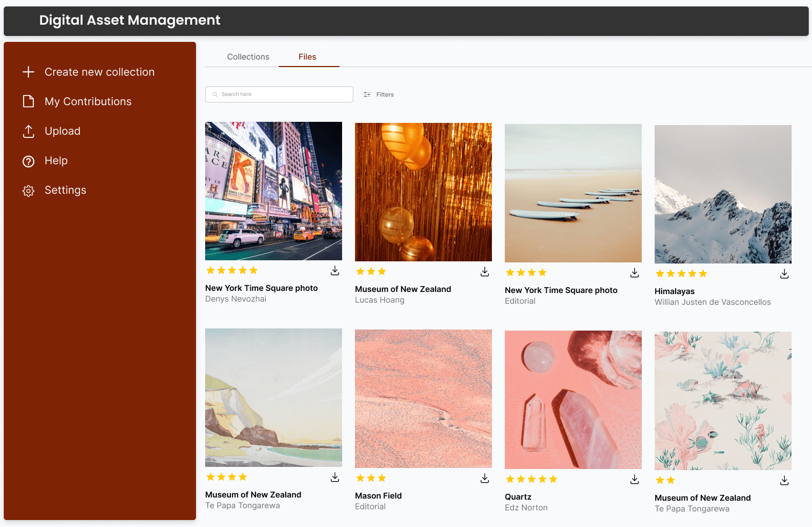
Task: Switch to the Collections tab
Action: click(248, 56)
